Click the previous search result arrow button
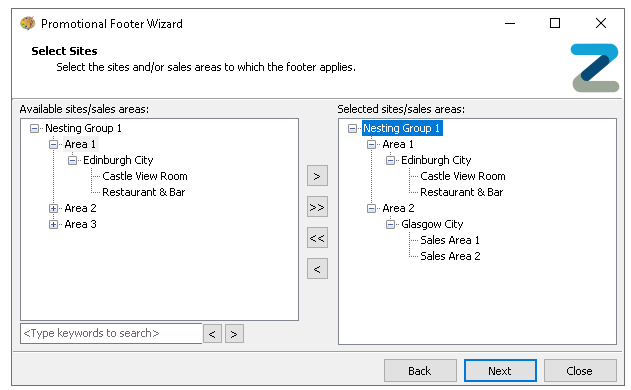 [x=212, y=334]
